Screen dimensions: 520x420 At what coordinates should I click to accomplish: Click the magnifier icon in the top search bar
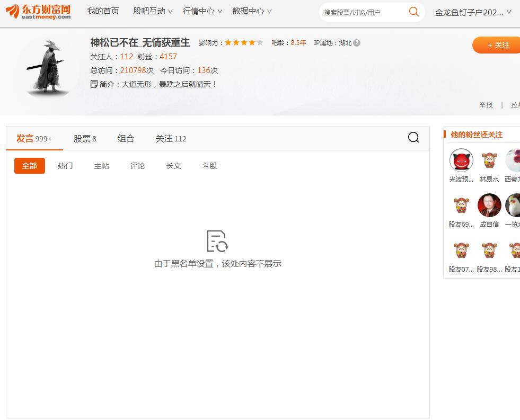click(x=413, y=11)
